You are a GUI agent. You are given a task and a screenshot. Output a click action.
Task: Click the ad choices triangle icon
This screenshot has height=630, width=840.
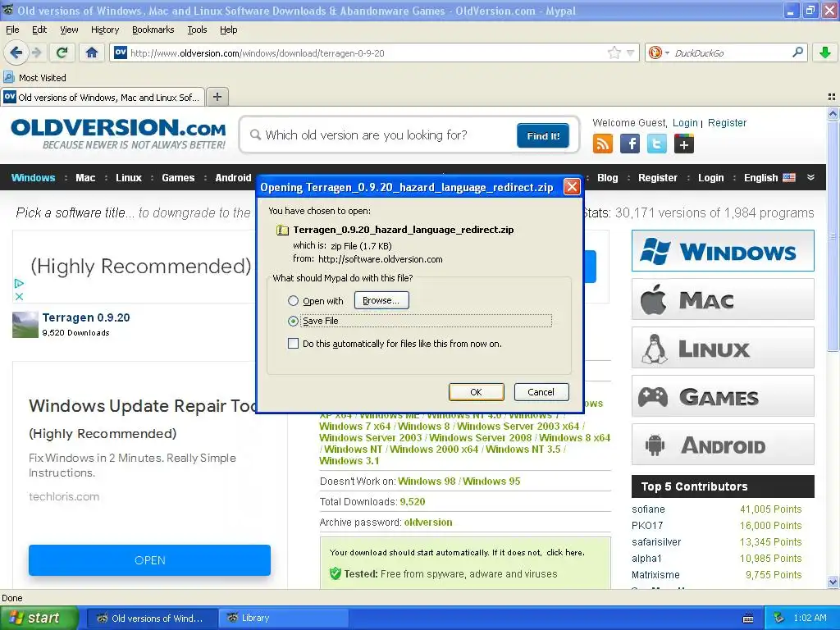click(x=19, y=283)
